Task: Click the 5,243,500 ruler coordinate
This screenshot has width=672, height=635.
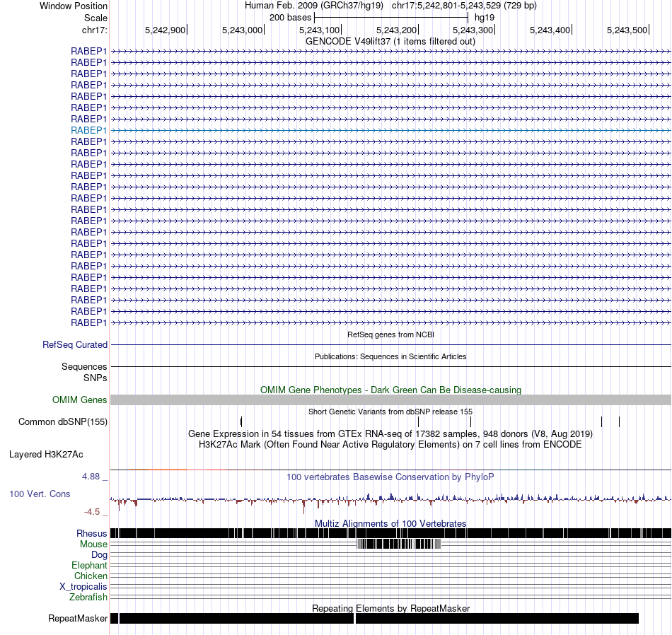Action: 627,30
